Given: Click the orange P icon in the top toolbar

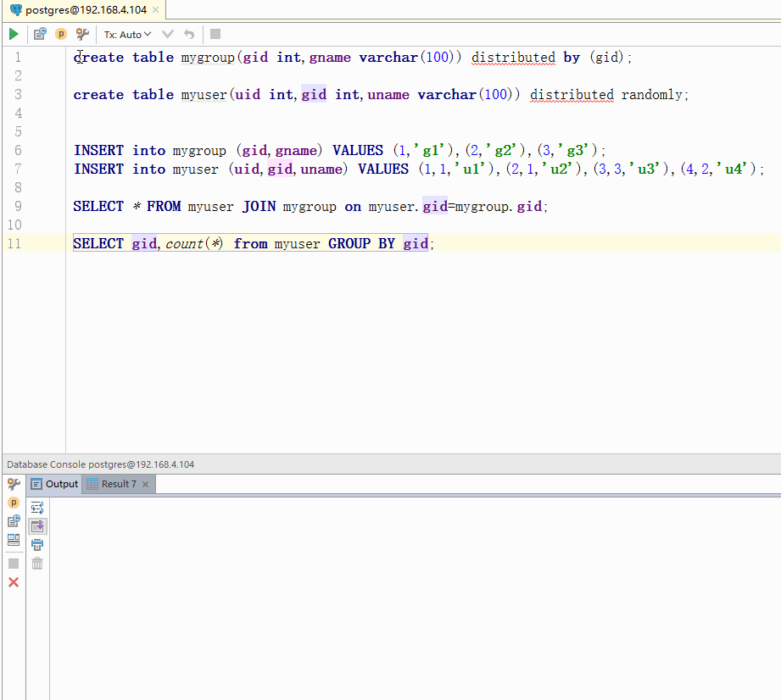Looking at the screenshot, I should pos(61,34).
